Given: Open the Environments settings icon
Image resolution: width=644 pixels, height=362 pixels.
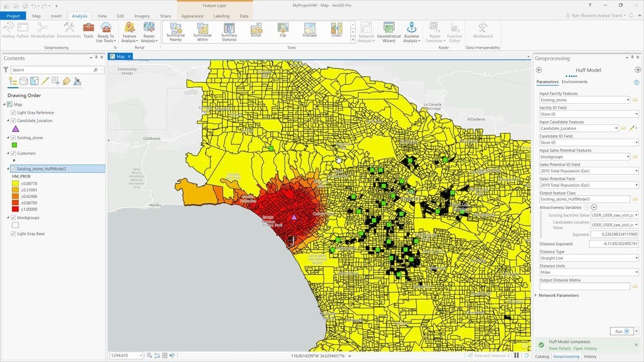Looking at the screenshot, I should (69, 30).
